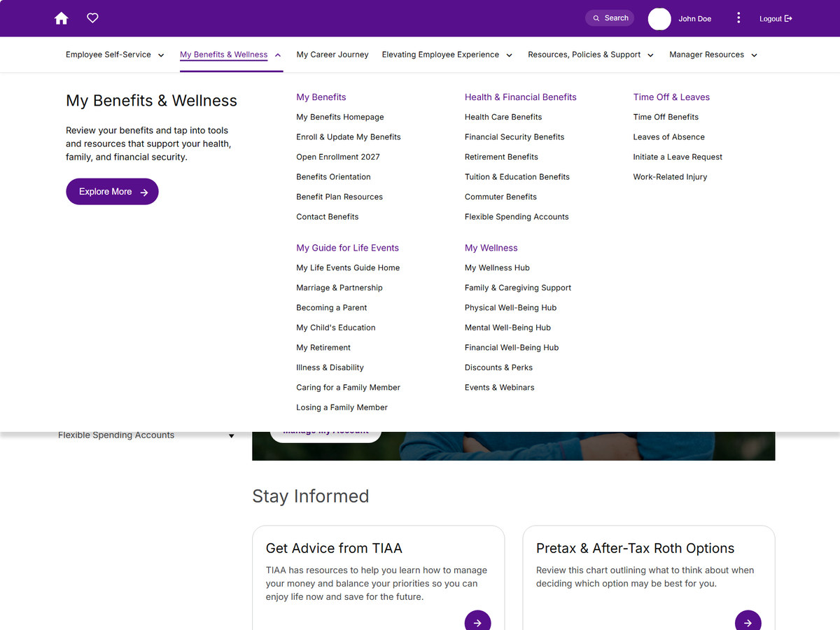Select My Benefits & Wellness menu label
The width and height of the screenshot is (840, 630).
[223, 55]
